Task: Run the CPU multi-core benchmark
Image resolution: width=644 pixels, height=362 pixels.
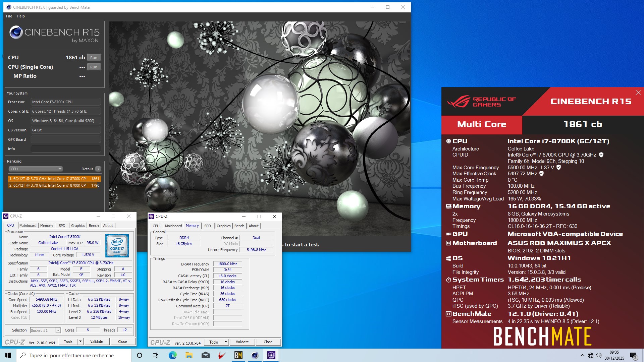Action: (x=94, y=58)
